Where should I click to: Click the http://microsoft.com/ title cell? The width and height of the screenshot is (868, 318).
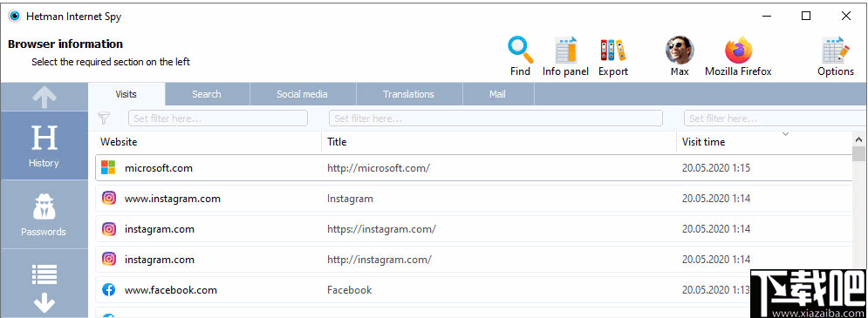tap(379, 168)
